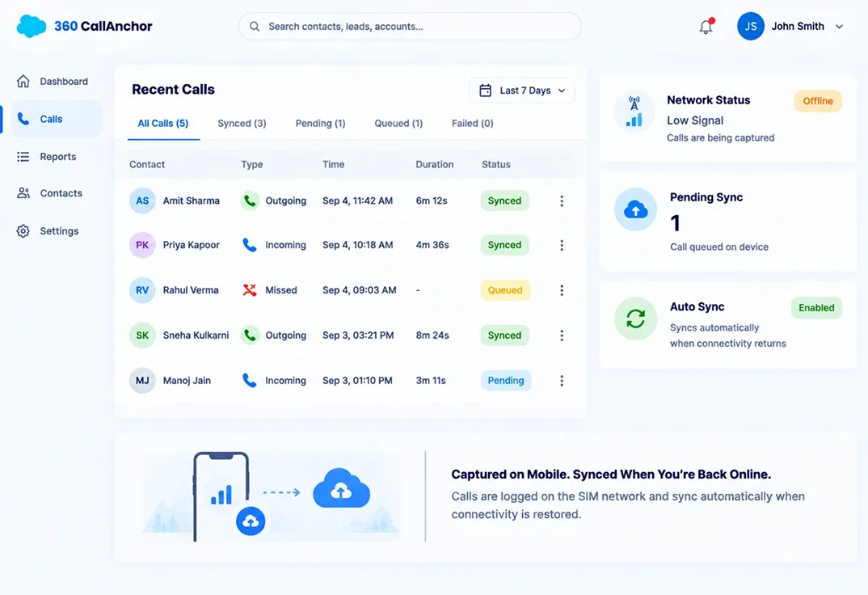Click the SK avatar of Sneha Kulkarni

142,335
